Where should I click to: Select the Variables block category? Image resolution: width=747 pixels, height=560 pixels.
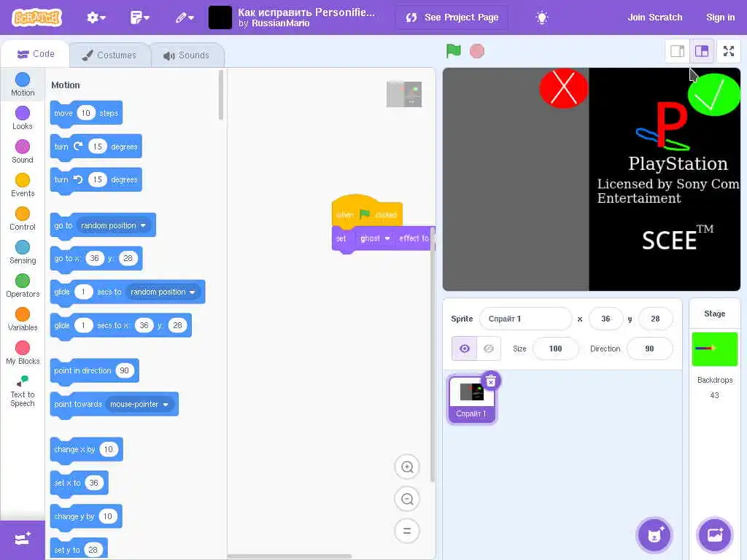[x=23, y=319]
